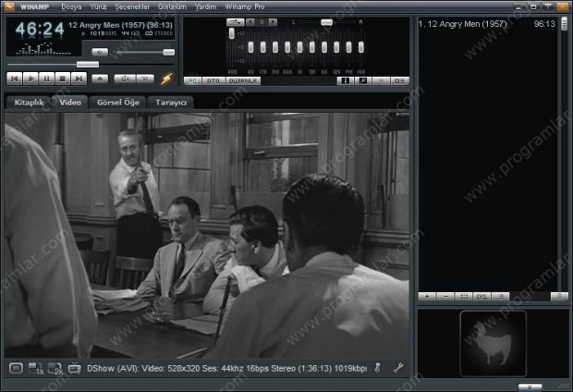Click the 1K equalizer band slider

tap(299, 47)
